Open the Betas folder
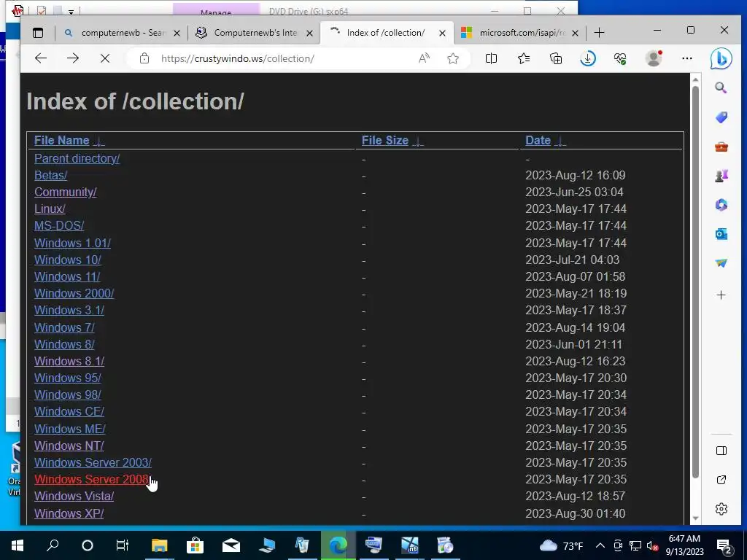This screenshot has width=747, height=560. (50, 175)
